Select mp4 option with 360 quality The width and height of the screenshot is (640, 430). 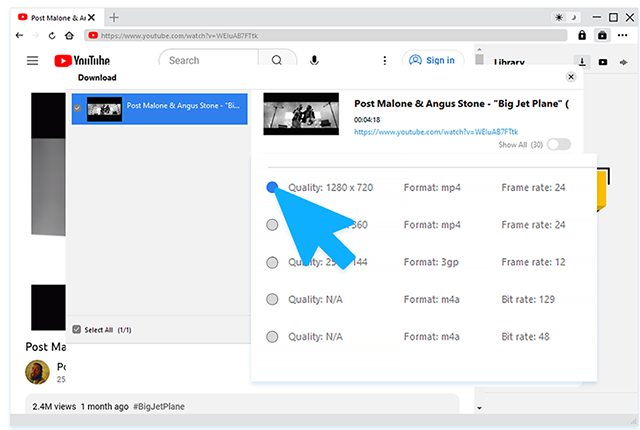coord(272,225)
